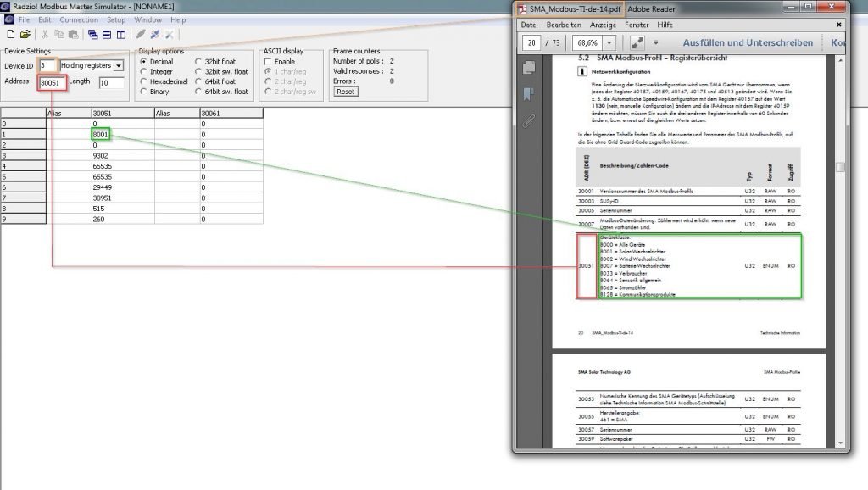The height and width of the screenshot is (490, 868).
Task: Open the Help menu in Modbus Simulator
Action: coord(178,19)
